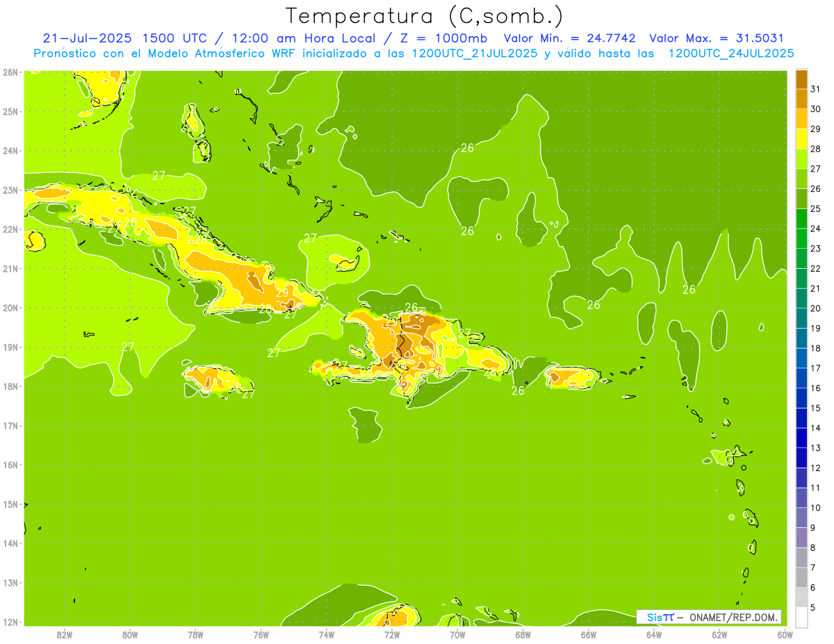Click the '26N' latitude axis label
The width and height of the screenshot is (834, 644).
click(10, 72)
